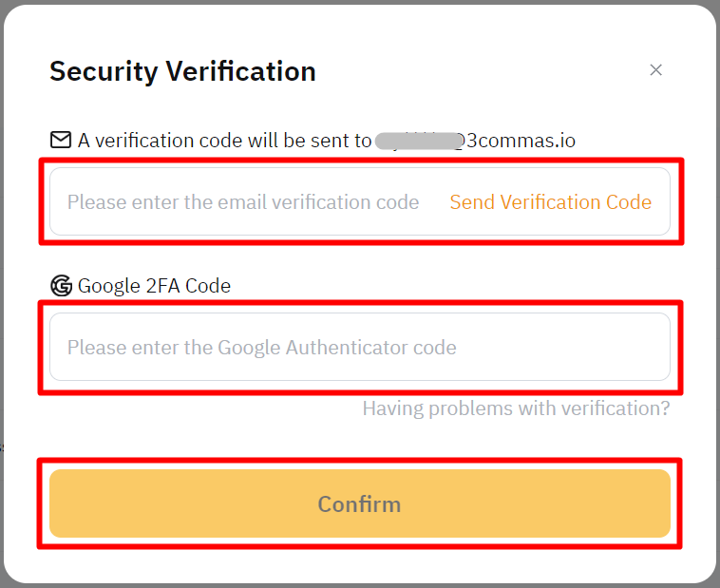Screen dimensions: 720x588
Task: Click the mail icon above the email field
Action: pos(61,141)
